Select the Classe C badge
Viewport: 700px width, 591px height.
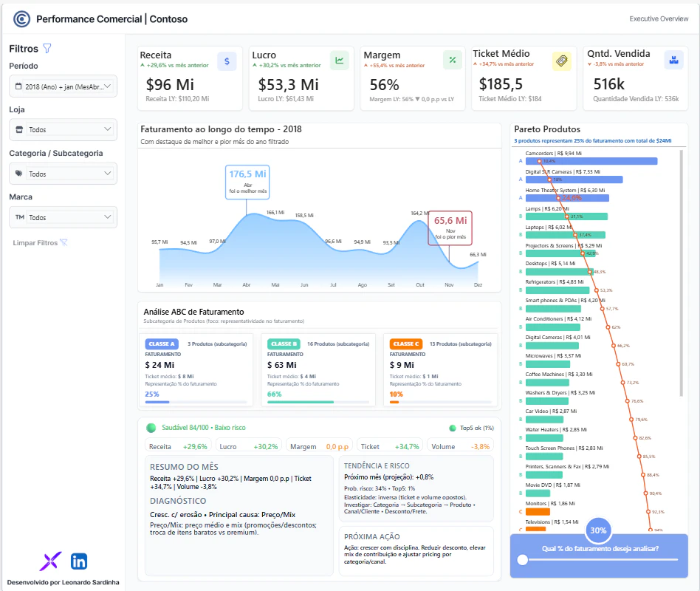coord(406,344)
